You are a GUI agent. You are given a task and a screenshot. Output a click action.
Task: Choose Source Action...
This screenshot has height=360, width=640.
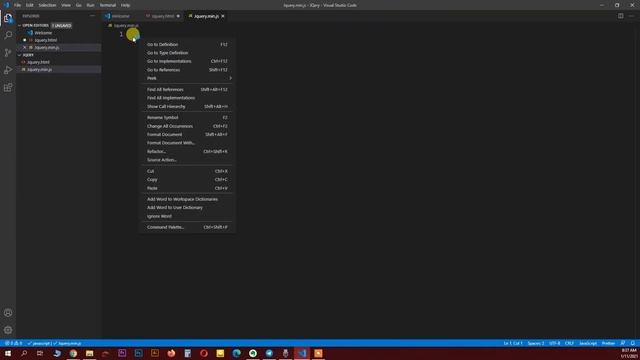click(x=187, y=160)
